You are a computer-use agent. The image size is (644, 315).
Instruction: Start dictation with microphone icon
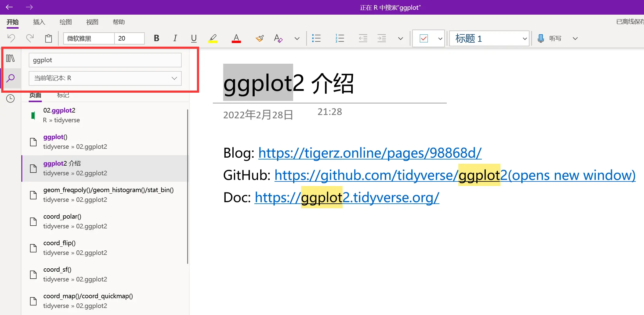(x=540, y=38)
